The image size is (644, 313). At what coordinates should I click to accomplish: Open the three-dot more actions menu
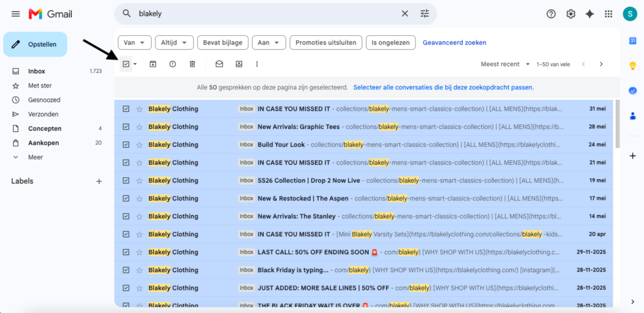coord(257,64)
